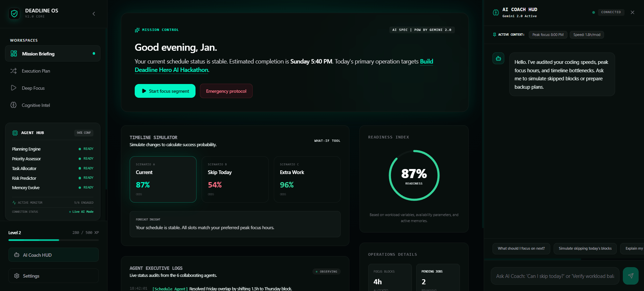Viewport: 644px width, 291px height.
Task: Trigger the Emergency protocol button
Action: 226,91
